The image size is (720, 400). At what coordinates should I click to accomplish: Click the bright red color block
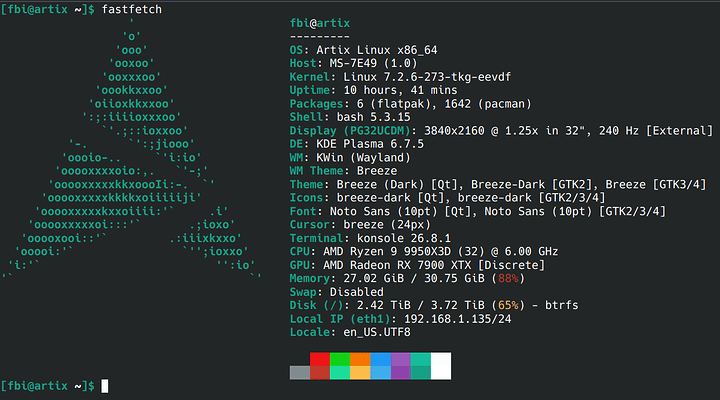pos(320,359)
